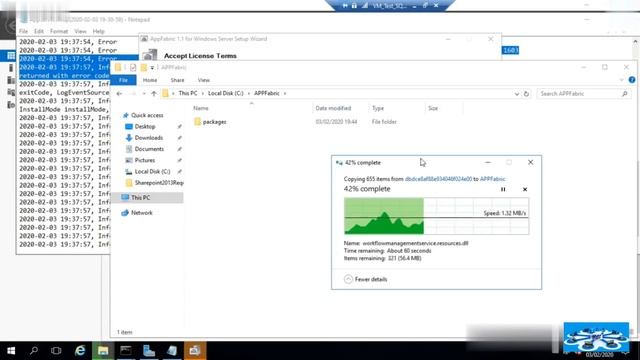Unpin Documents from Quick access
Viewport: 640px width, 360px height.
tap(179, 149)
